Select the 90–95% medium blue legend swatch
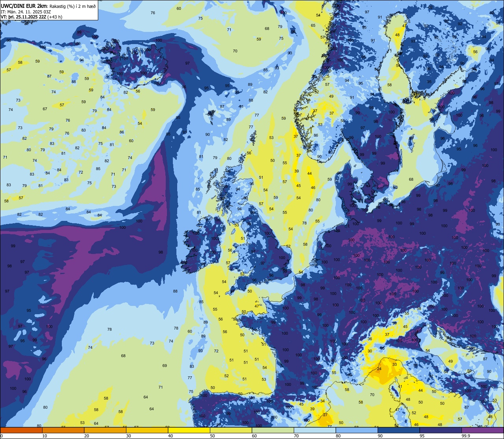The height and width of the screenshot is (439, 504). tap(398, 430)
